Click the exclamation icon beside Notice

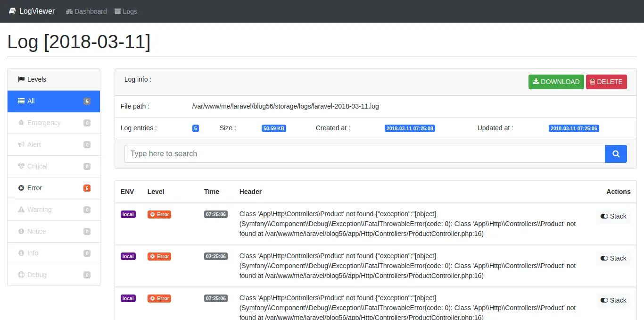[x=21, y=231]
